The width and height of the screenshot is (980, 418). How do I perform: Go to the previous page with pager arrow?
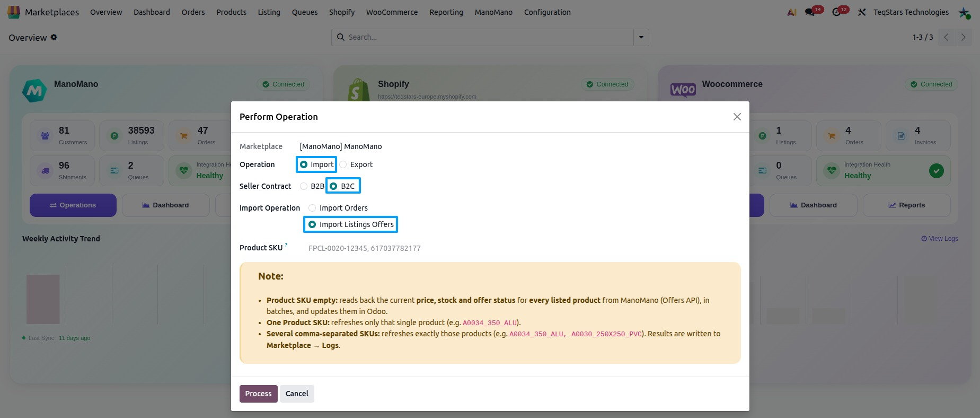pyautogui.click(x=946, y=37)
